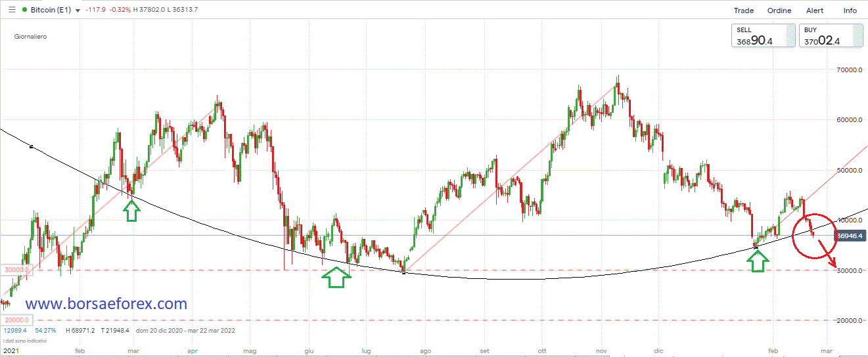
Task: Open the hamburger menu icon
Action: pyautogui.click(x=12, y=10)
